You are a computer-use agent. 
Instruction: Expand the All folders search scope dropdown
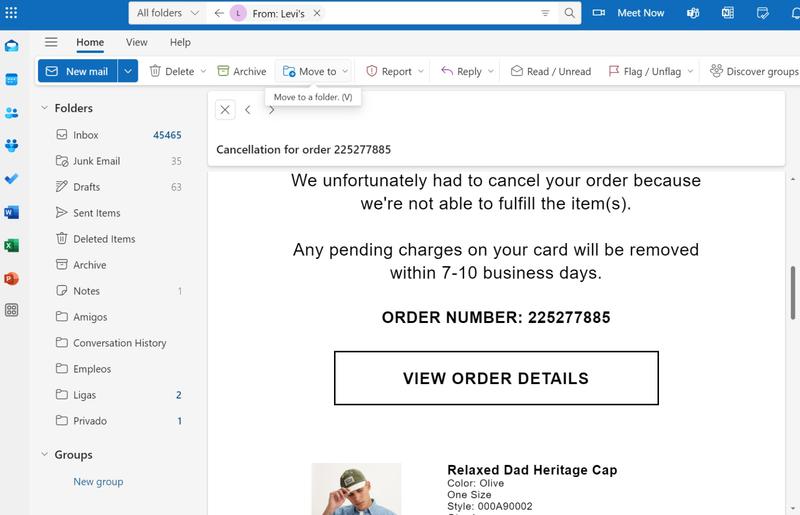click(166, 13)
